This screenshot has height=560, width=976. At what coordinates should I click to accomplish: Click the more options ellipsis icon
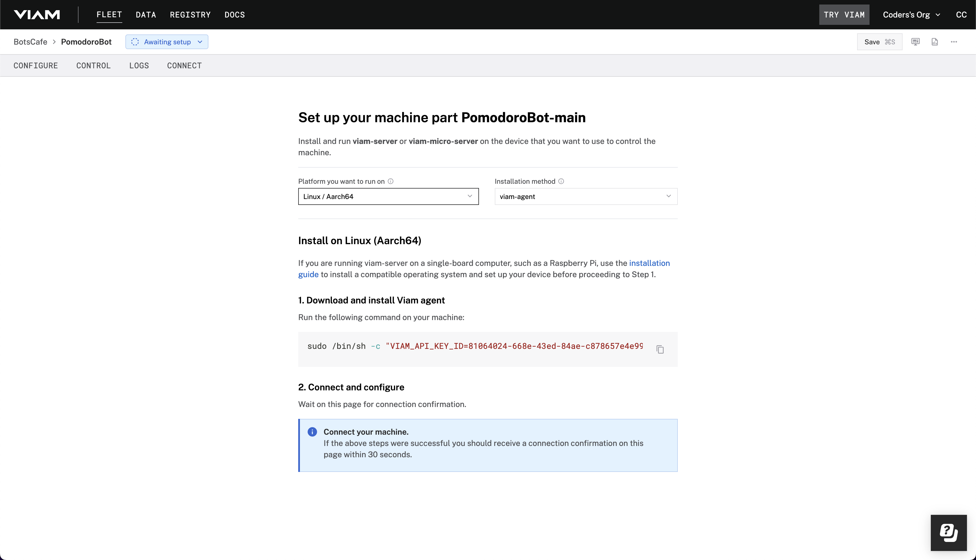tap(954, 41)
